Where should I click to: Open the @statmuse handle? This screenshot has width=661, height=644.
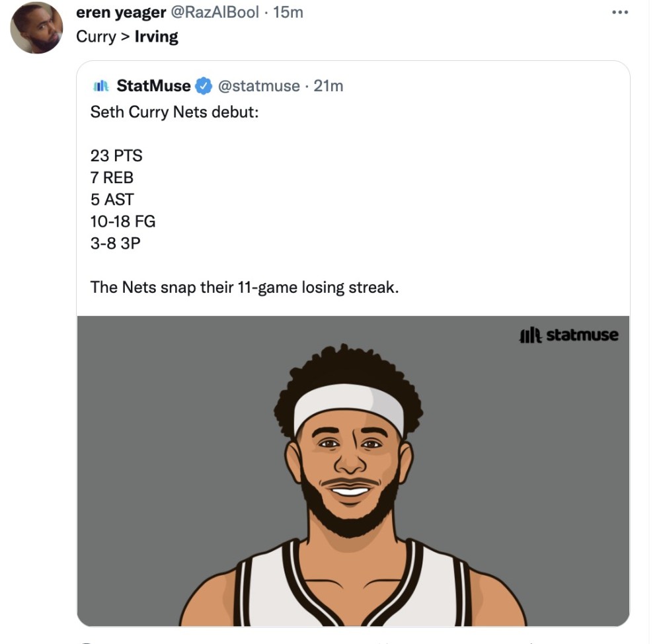pos(258,86)
